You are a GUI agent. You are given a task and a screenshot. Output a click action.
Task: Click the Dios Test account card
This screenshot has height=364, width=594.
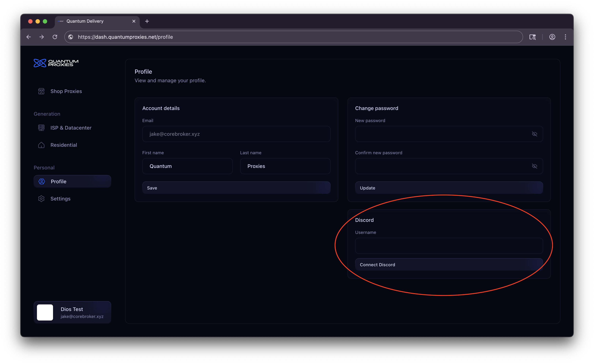pos(72,312)
